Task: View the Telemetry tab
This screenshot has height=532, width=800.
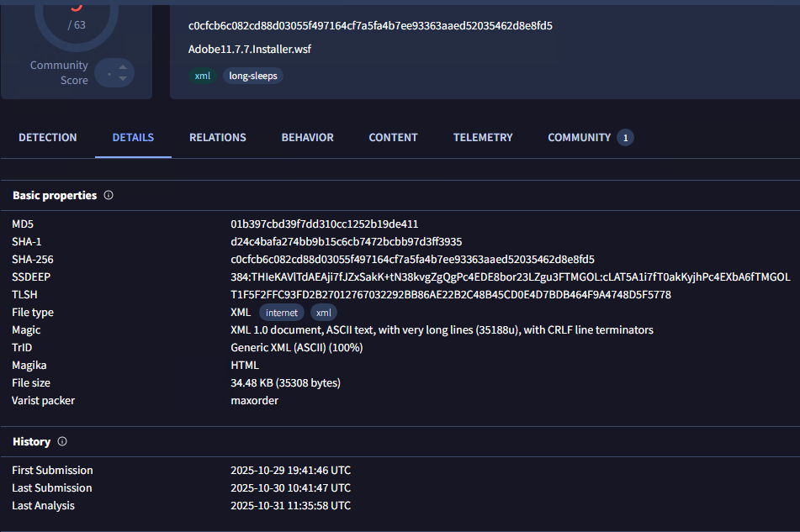Action: point(483,137)
